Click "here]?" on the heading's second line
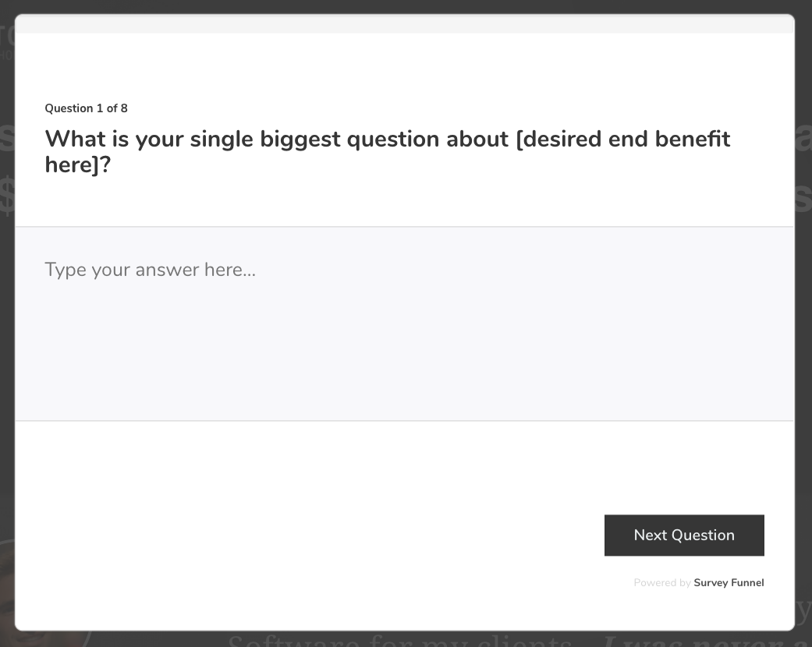 [x=78, y=164]
